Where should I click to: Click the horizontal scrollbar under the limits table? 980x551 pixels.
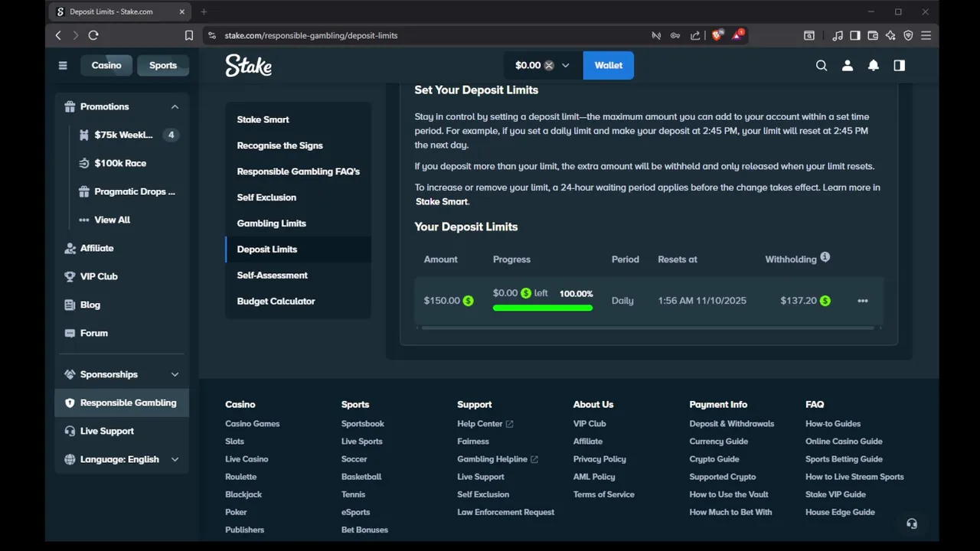click(x=648, y=328)
